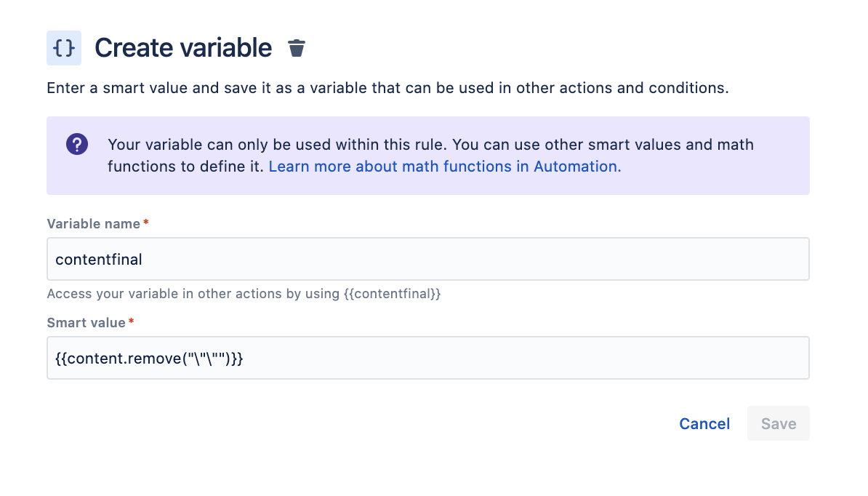868x496 pixels.
Task: Open the Learn more about math functions link
Action: click(x=445, y=167)
